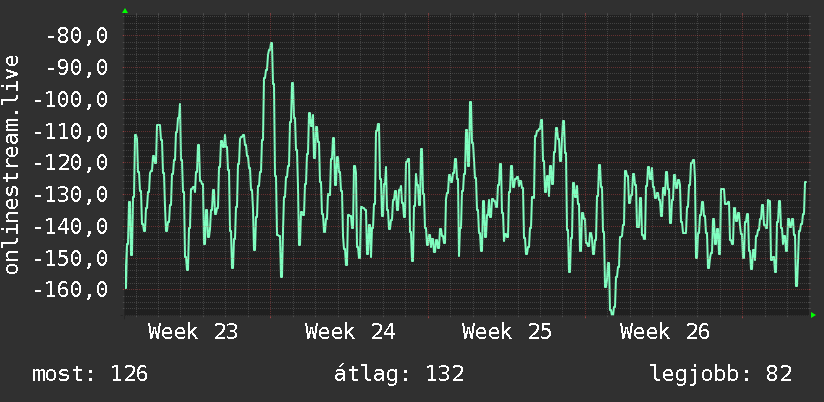Image resolution: width=824 pixels, height=402 pixels.
Task: Click the -120,0 y-axis label
Action: click(x=70, y=163)
